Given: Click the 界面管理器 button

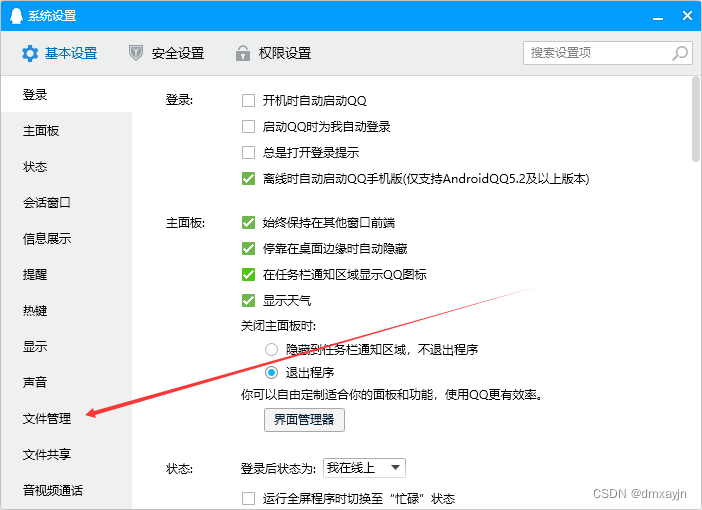Looking at the screenshot, I should click(304, 420).
